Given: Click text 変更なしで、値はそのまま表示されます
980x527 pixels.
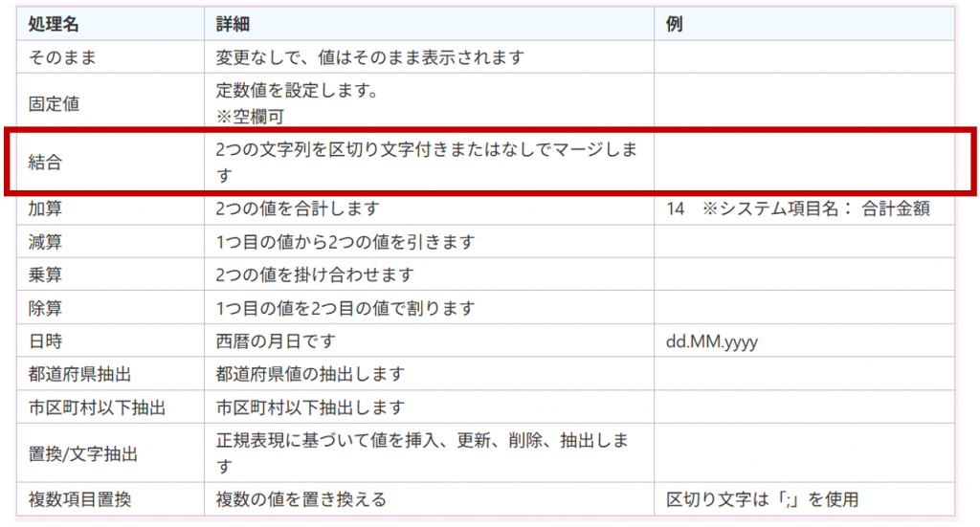Looking at the screenshot, I should coord(370,57).
